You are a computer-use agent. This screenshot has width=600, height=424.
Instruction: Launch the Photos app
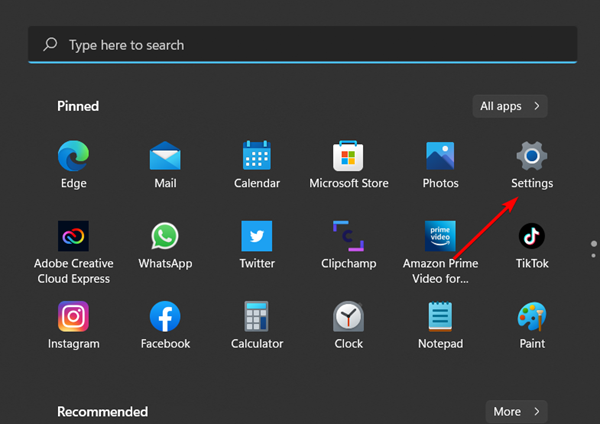[440, 157]
